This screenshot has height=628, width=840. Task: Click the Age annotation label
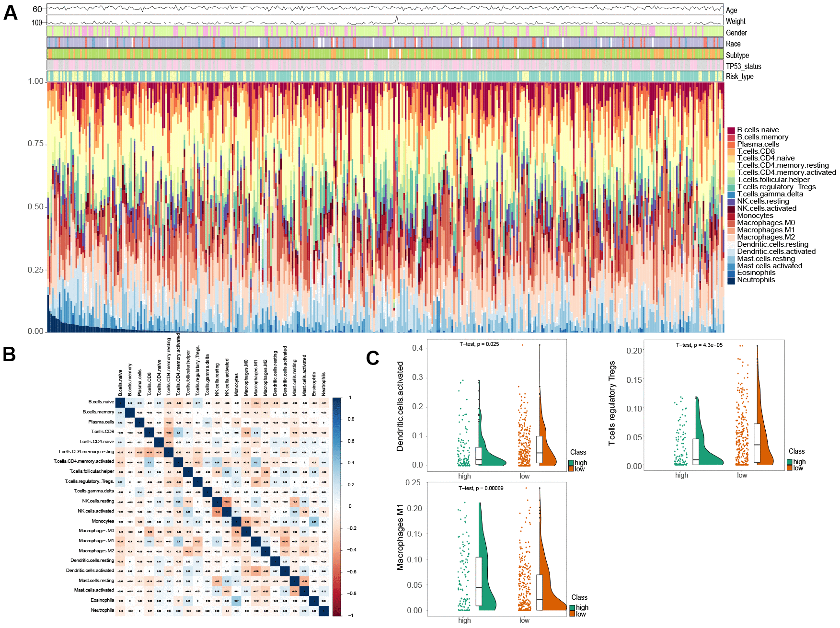tap(731, 10)
